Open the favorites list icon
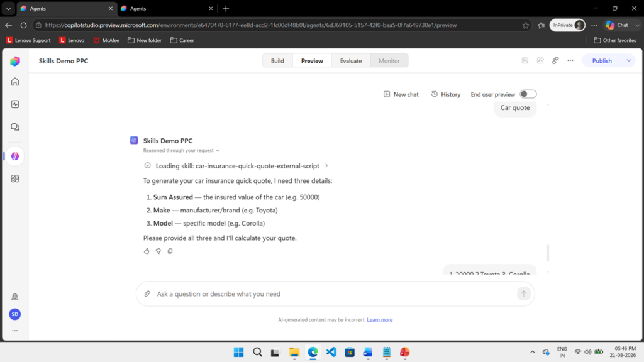The image size is (644, 362). [541, 25]
